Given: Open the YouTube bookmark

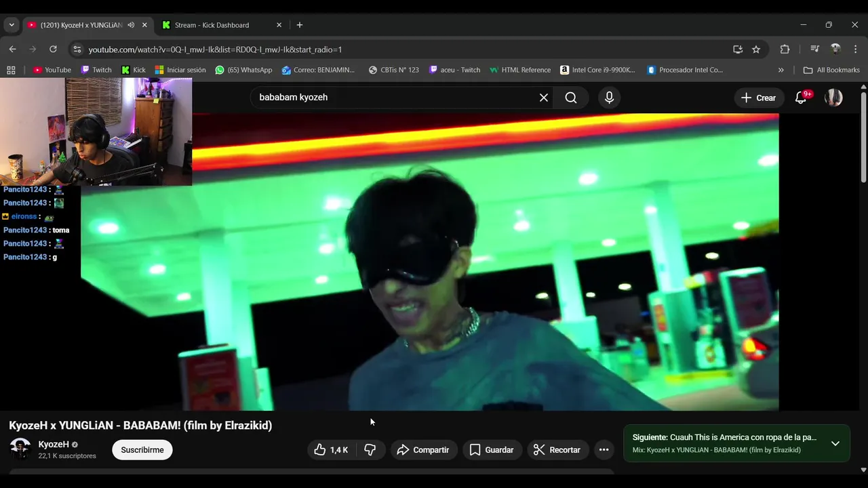Looking at the screenshot, I should coord(52,70).
